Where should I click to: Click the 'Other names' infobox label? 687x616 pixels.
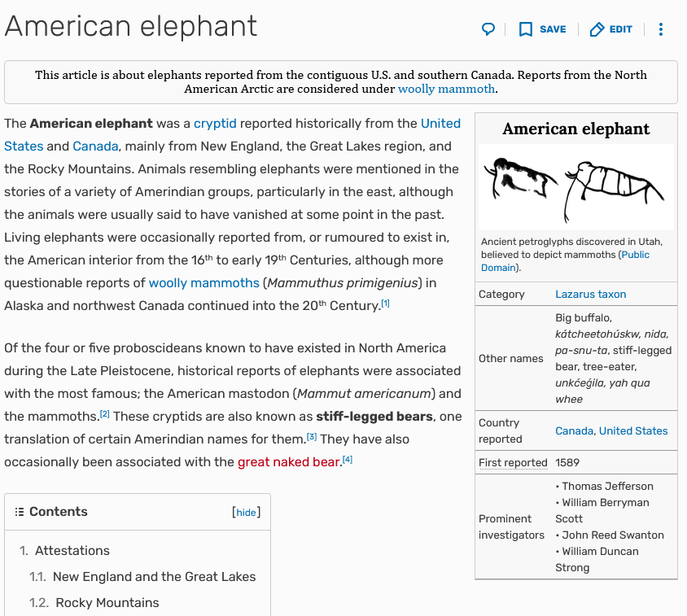pyautogui.click(x=510, y=358)
